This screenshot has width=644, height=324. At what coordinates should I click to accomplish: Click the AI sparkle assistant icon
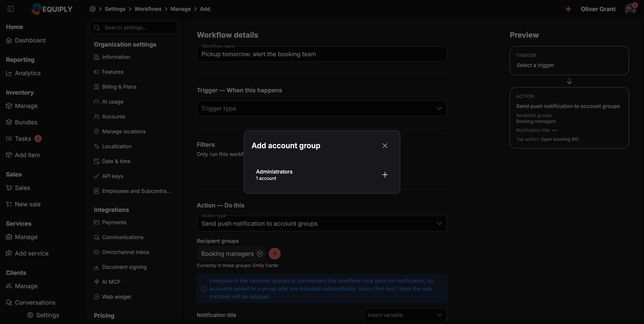click(x=568, y=9)
